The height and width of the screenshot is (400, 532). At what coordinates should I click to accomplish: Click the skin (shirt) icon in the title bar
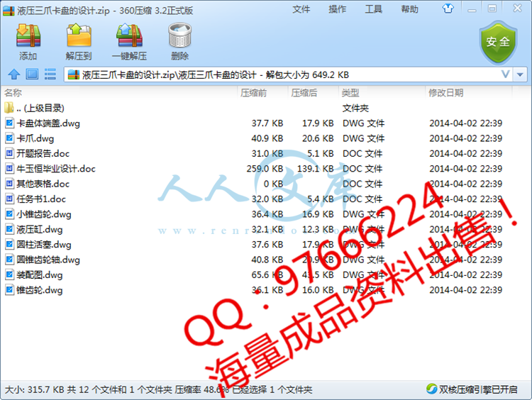pyautogui.click(x=448, y=9)
